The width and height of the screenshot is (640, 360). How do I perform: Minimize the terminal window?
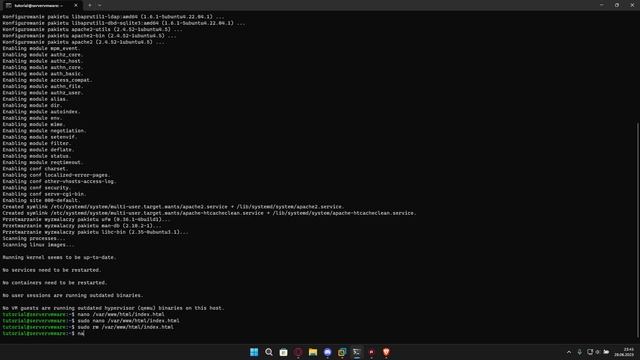pyautogui.click(x=602, y=5)
